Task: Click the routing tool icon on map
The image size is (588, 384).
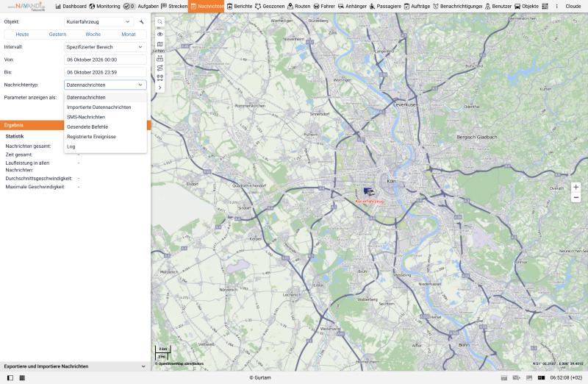Action: (159, 68)
